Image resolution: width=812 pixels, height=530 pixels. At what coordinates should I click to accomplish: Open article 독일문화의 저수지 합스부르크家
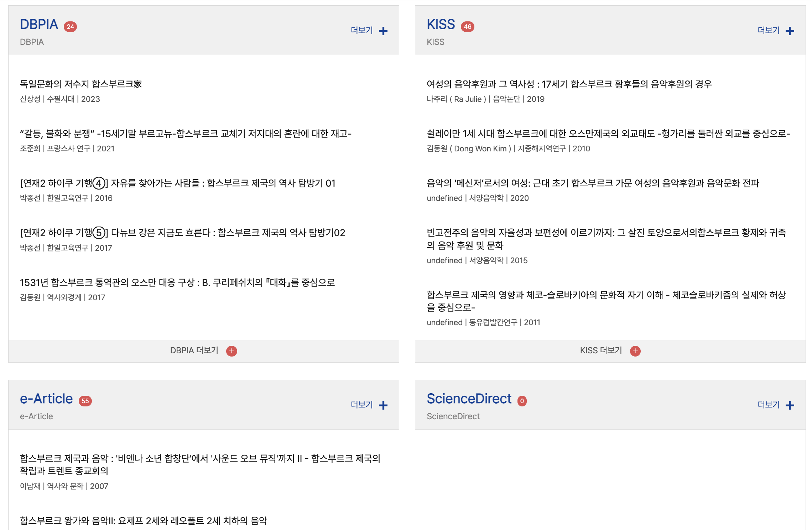point(81,84)
